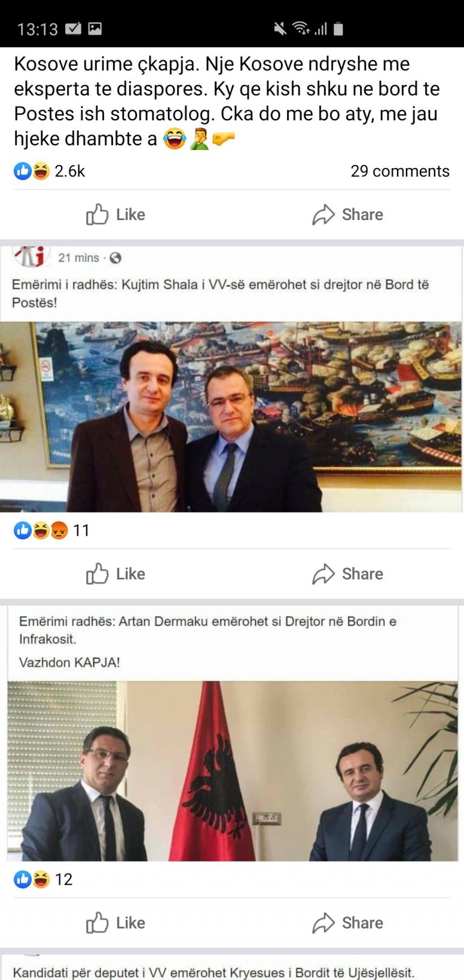Open the 29 comments link
The image size is (464, 980).
(x=400, y=171)
